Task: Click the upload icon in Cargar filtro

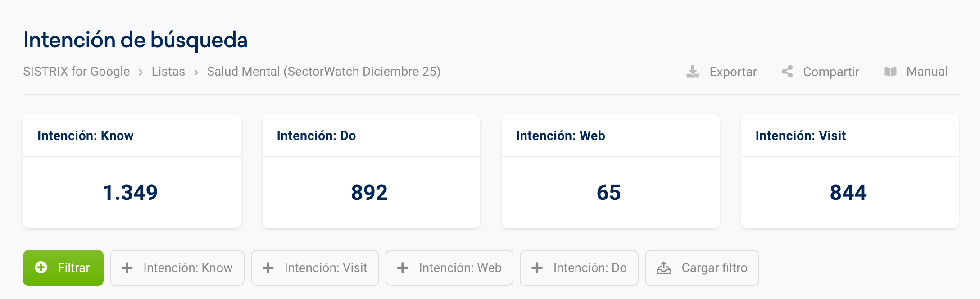Action: (x=663, y=268)
